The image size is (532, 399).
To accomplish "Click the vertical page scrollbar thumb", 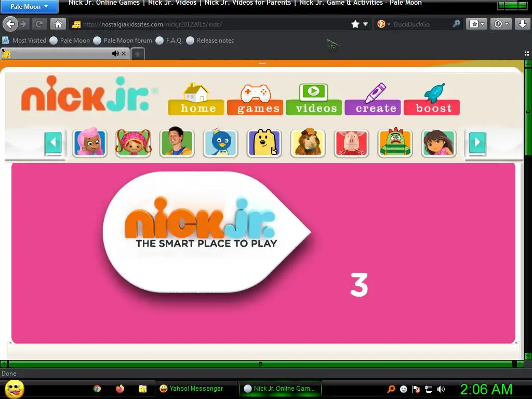I will click(528, 112).
